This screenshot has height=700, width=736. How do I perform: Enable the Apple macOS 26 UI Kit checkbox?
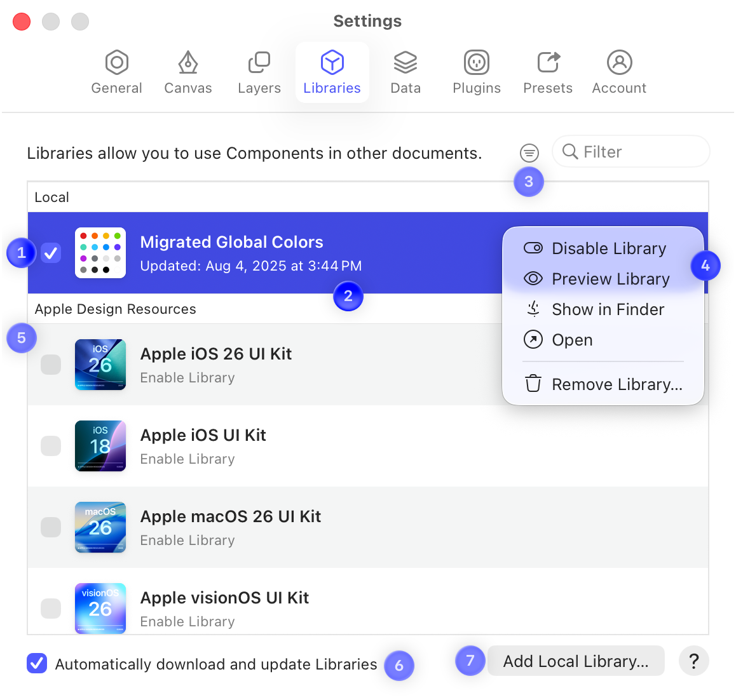click(x=51, y=527)
